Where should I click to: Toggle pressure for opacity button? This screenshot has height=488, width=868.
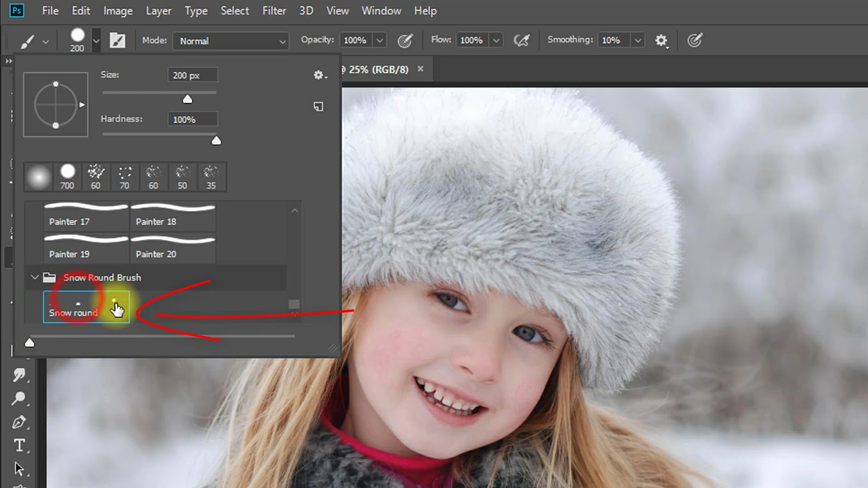(405, 40)
